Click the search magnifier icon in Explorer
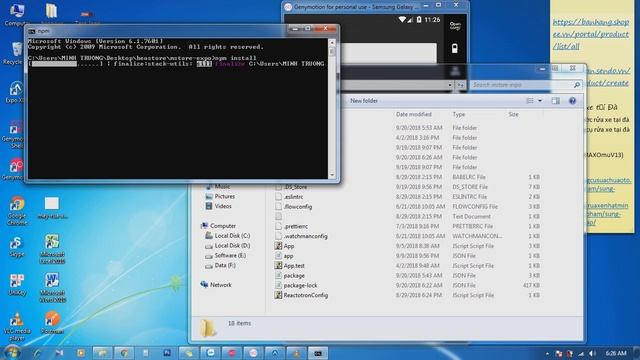The height and width of the screenshot is (360, 640). pos(577,85)
